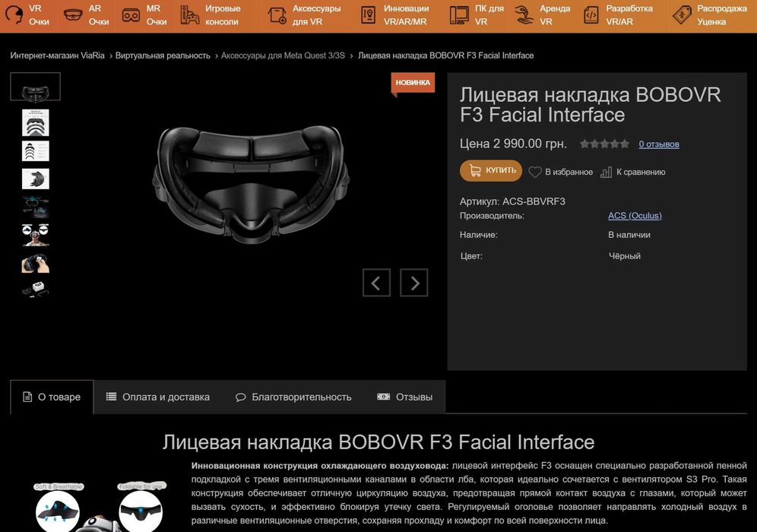Click the Артикул: ACS-BBVRF3 text

(x=512, y=201)
